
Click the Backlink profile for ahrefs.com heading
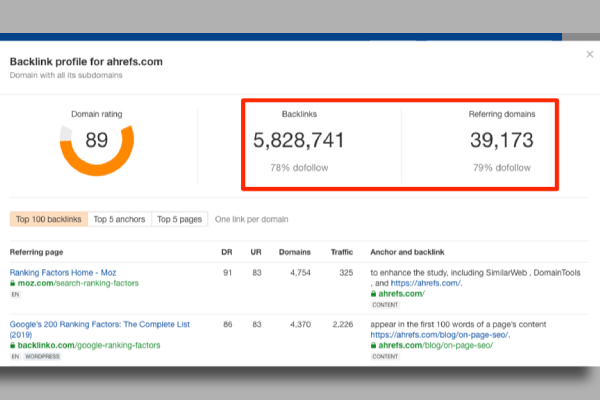click(x=86, y=62)
